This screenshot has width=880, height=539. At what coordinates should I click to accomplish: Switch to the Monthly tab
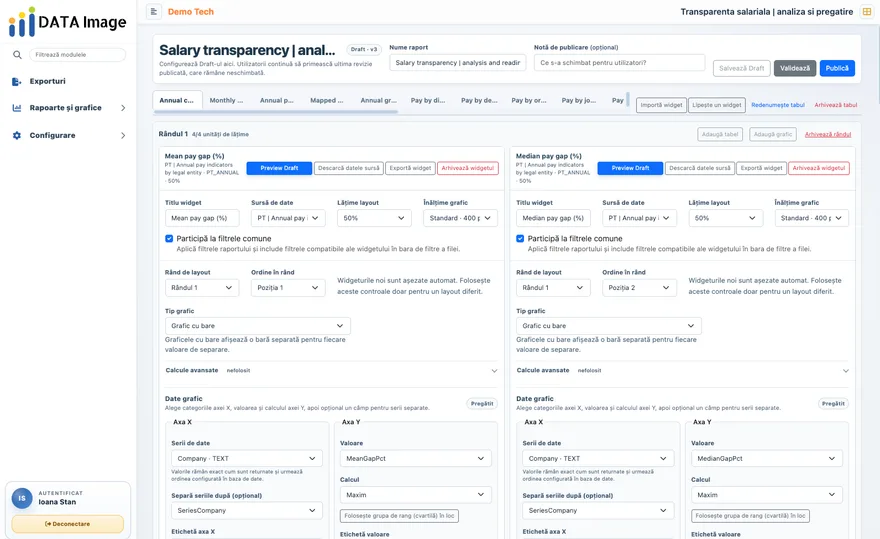(x=226, y=101)
